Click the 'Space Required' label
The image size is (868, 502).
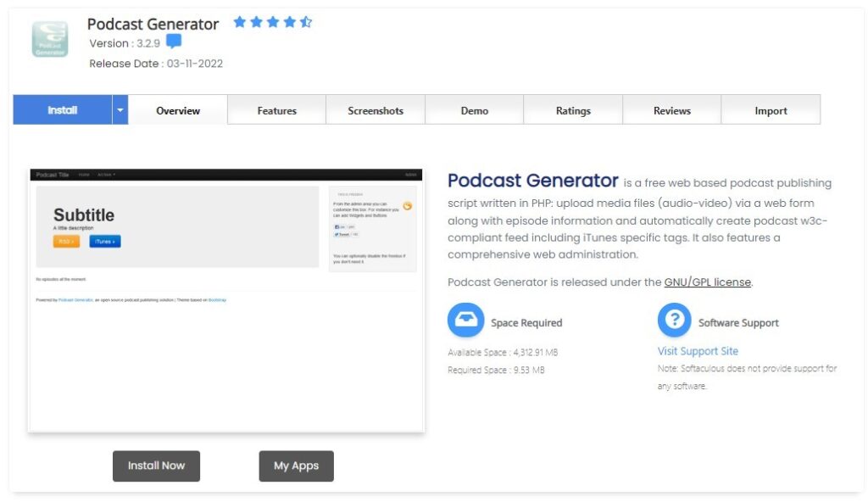pyautogui.click(x=526, y=322)
